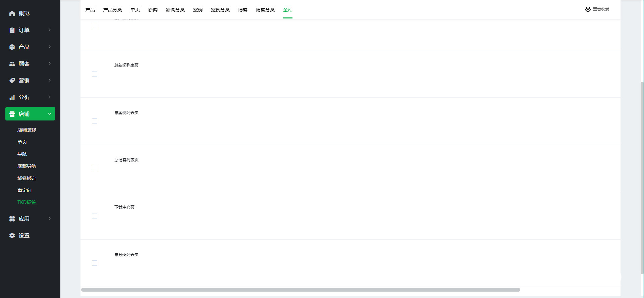
Task: Select the 下载中心页 row checkbox
Action: [95, 216]
